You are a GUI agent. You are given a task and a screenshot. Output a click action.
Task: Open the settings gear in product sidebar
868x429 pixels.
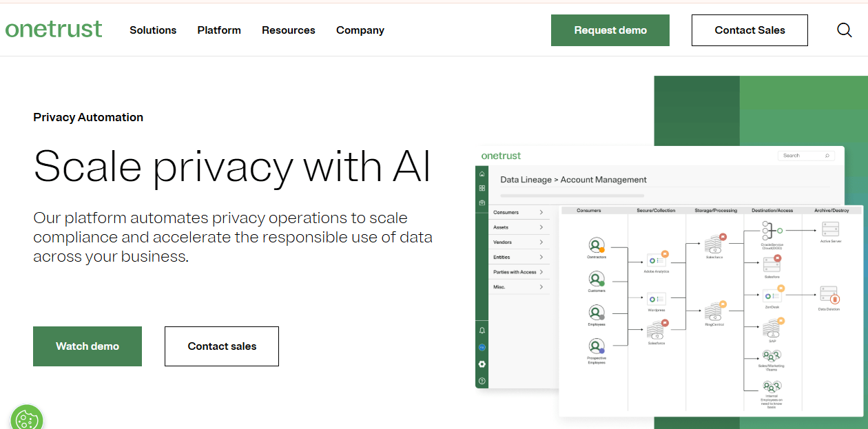[x=482, y=364]
